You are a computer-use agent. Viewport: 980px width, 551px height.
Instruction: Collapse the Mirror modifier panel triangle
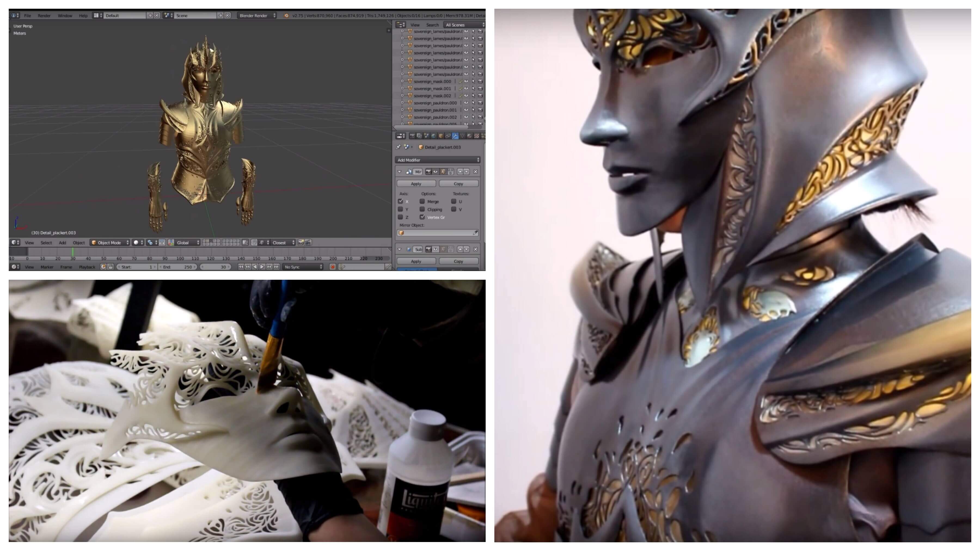(x=399, y=172)
